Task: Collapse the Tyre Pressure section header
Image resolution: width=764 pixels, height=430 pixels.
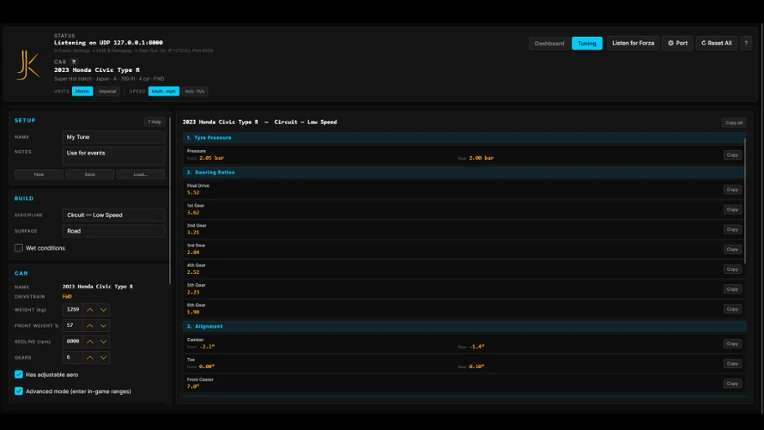Action: coord(463,138)
